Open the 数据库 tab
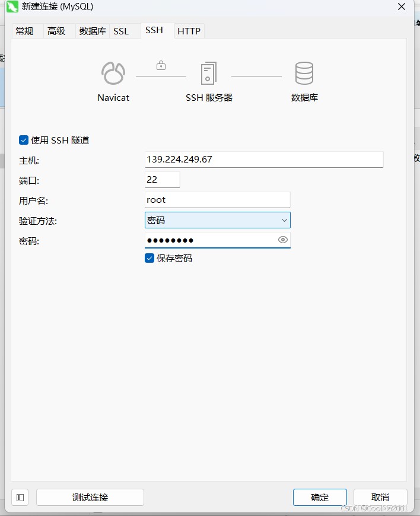 coord(93,31)
